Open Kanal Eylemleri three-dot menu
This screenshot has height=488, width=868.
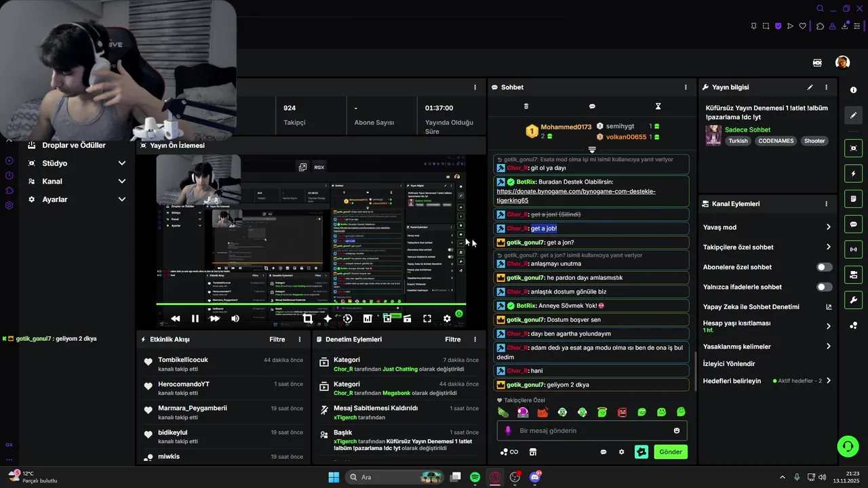click(826, 204)
